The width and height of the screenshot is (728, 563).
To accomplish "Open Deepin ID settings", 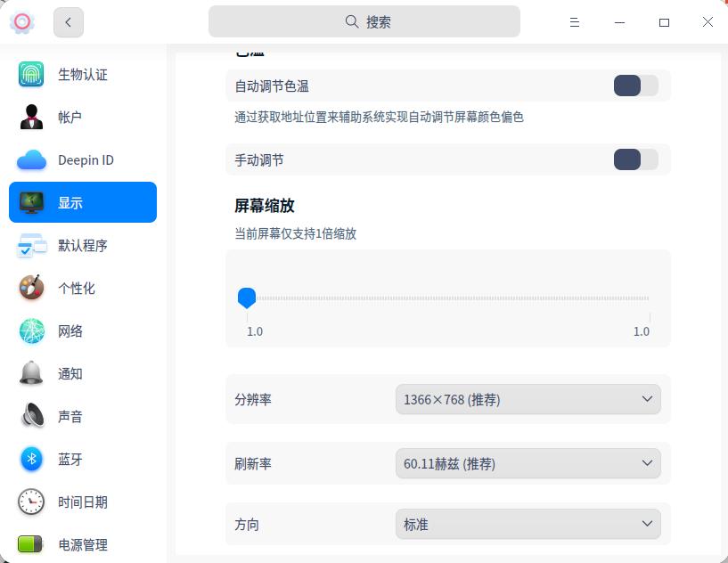I will (x=31, y=160).
